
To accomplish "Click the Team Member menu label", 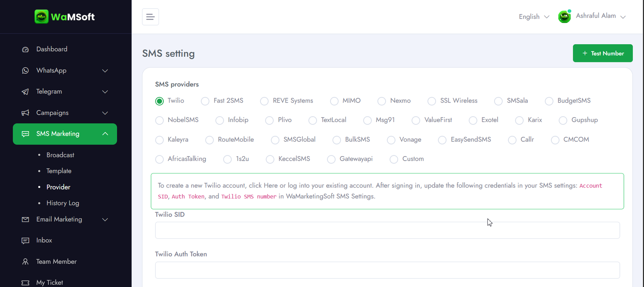I will pyautogui.click(x=56, y=262).
